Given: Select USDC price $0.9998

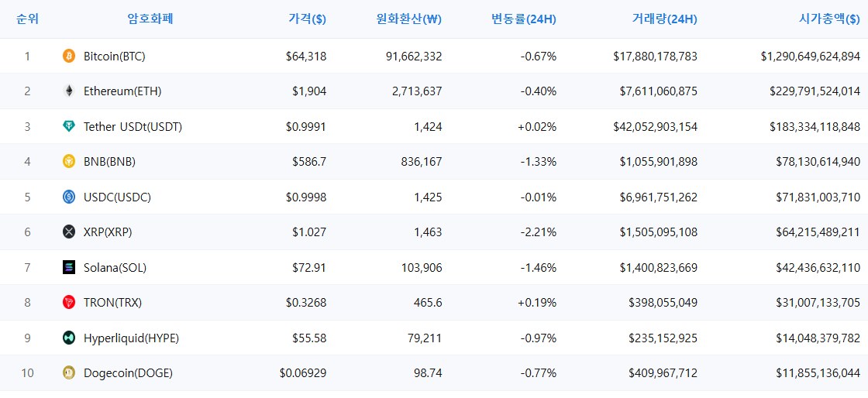Looking at the screenshot, I should click(306, 197).
